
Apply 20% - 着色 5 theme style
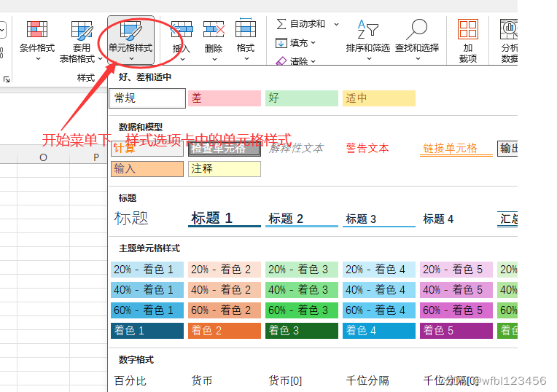click(456, 270)
